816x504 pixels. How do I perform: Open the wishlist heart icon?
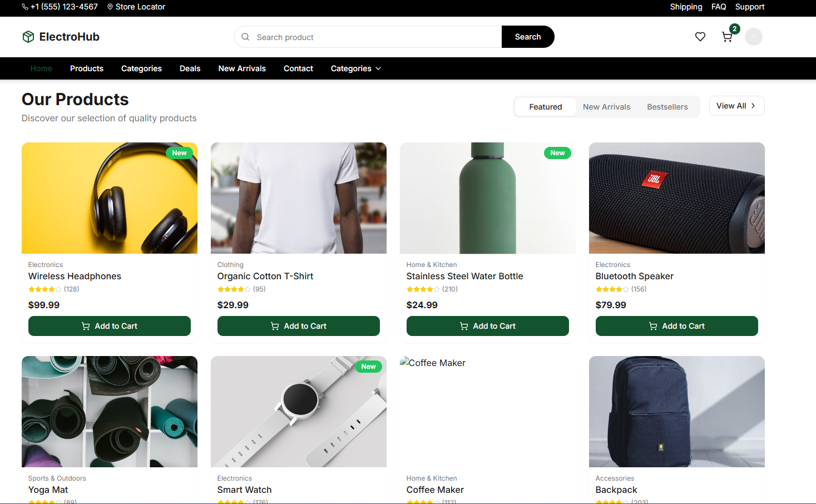tap(700, 37)
